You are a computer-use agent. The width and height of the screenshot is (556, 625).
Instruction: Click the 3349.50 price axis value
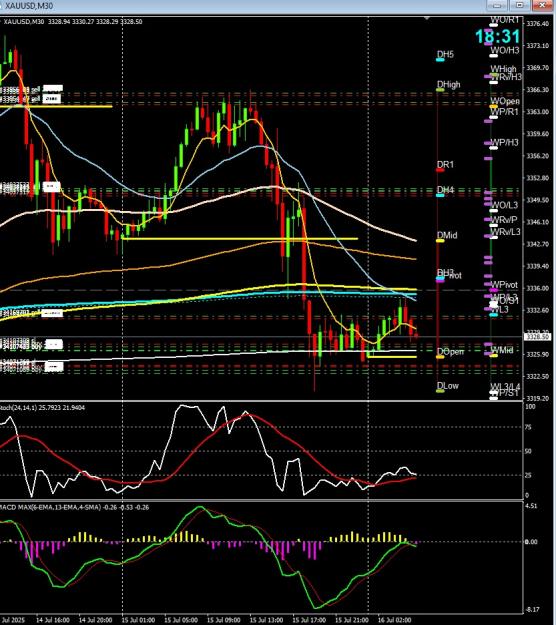click(537, 200)
